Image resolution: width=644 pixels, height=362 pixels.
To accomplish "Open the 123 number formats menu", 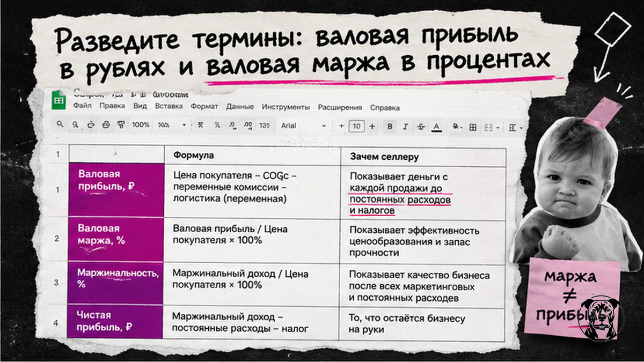I will [264, 125].
